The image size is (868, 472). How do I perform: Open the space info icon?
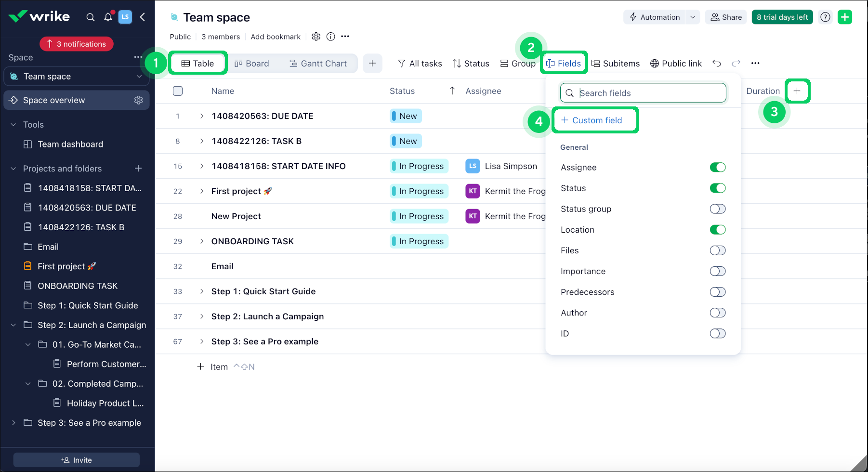[330, 37]
